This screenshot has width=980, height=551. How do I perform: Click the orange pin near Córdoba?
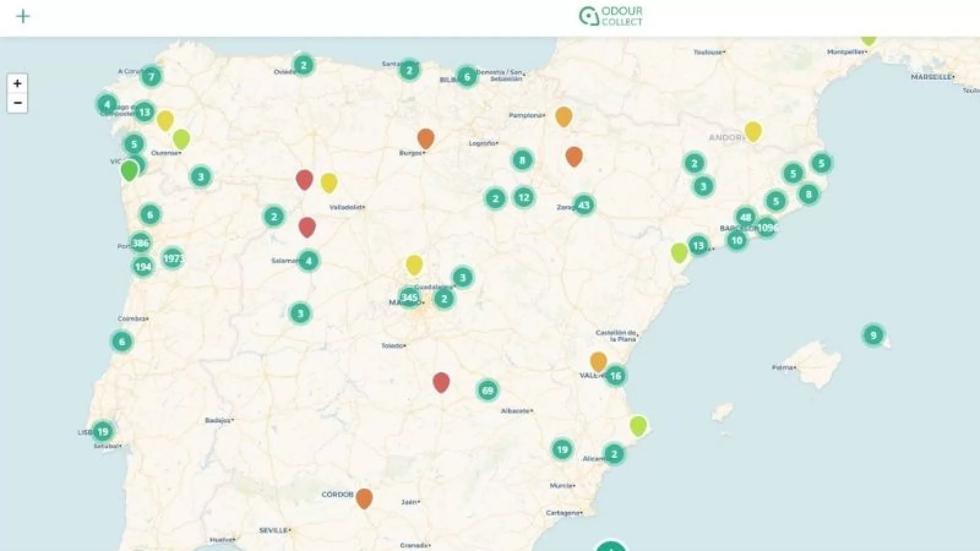click(364, 498)
